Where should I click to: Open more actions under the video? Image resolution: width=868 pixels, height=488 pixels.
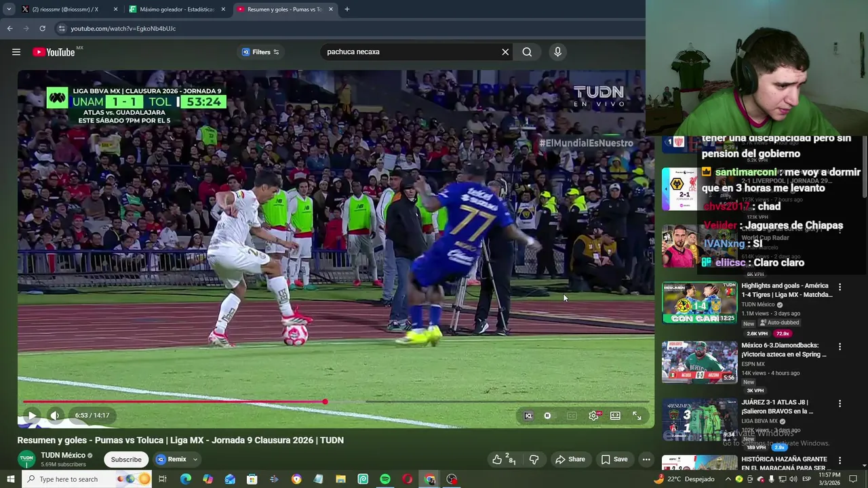point(646,460)
